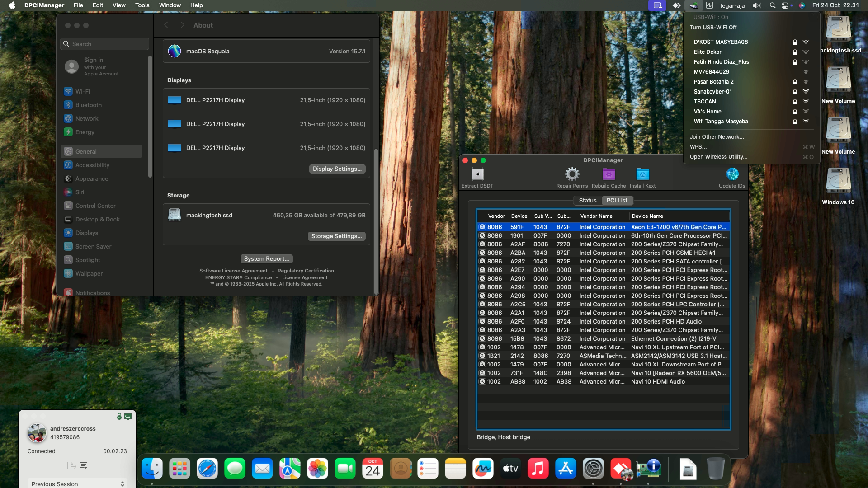
Task: Open Safari from the Dock
Action: tap(207, 469)
